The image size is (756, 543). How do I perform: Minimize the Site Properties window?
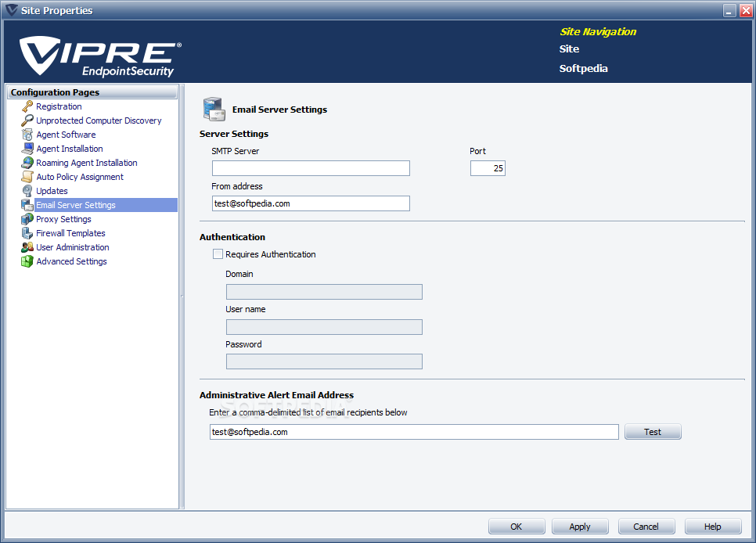click(x=730, y=10)
